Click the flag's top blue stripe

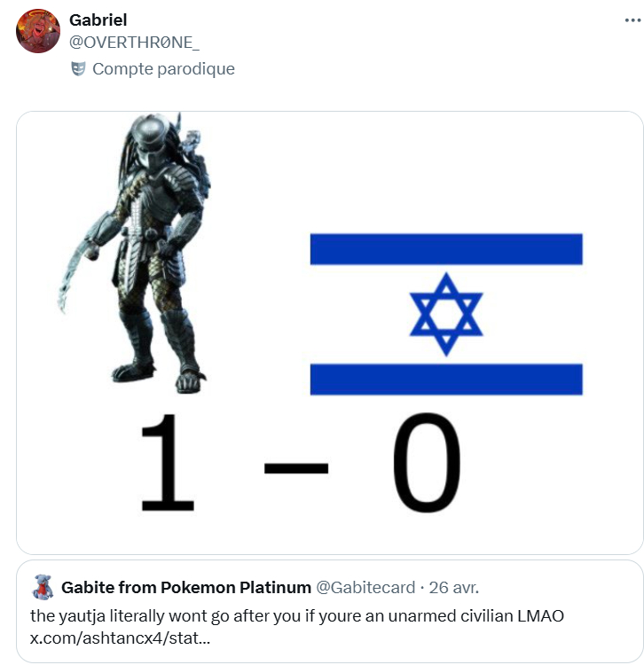point(446,249)
